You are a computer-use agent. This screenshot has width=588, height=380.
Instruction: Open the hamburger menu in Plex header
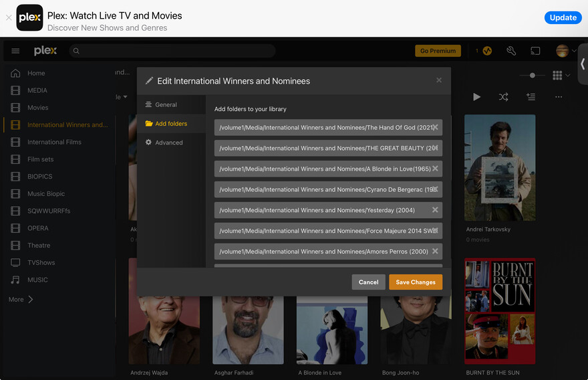(15, 51)
